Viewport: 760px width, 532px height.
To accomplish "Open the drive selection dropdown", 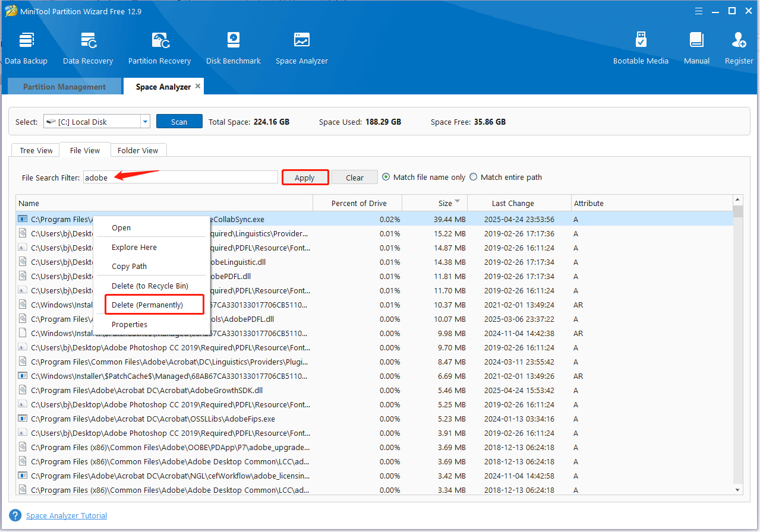I will pos(145,122).
